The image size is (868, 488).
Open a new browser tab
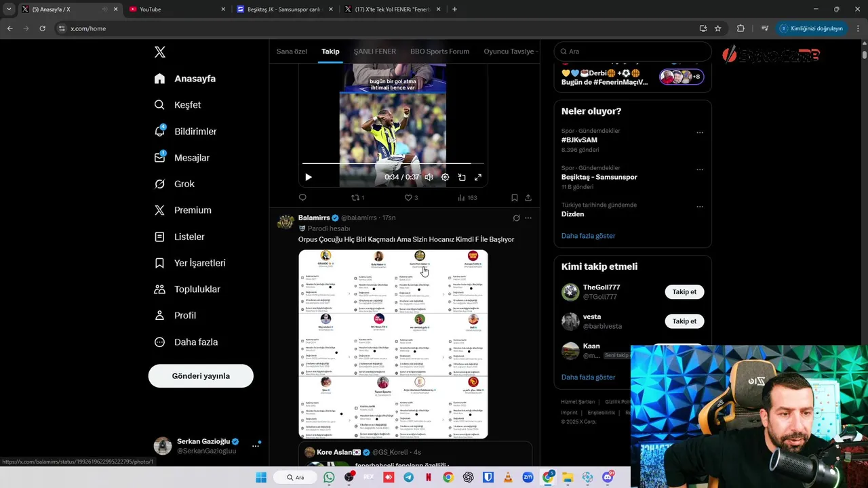tap(454, 9)
